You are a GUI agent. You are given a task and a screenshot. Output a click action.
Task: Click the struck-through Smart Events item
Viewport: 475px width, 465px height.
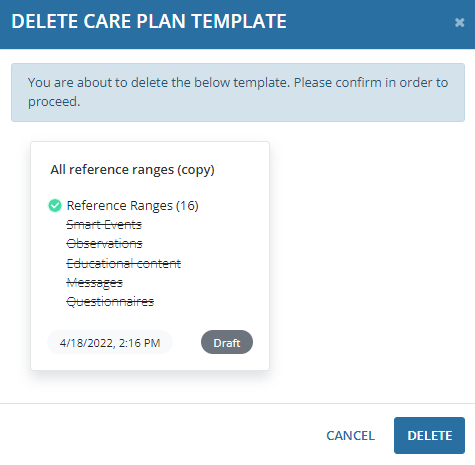[x=104, y=225]
